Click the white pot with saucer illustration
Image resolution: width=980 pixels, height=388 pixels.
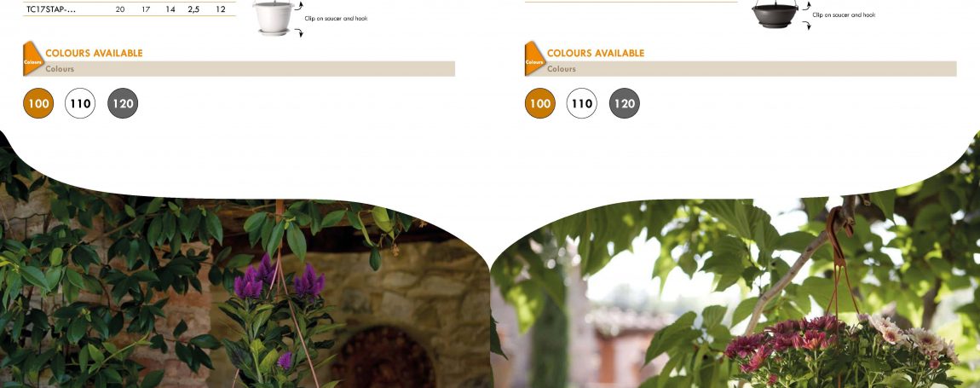tap(274, 18)
